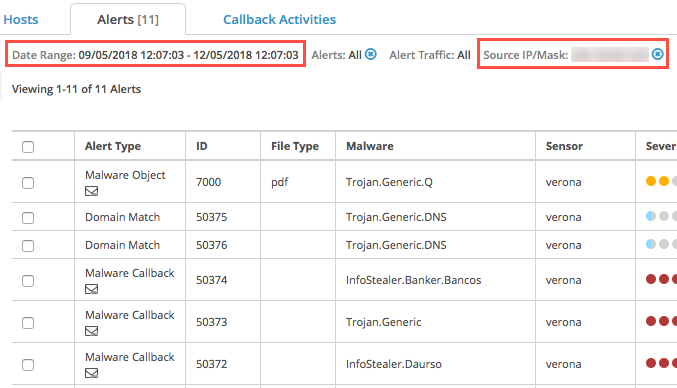
Task: Sort by ID column header
Action: point(202,146)
